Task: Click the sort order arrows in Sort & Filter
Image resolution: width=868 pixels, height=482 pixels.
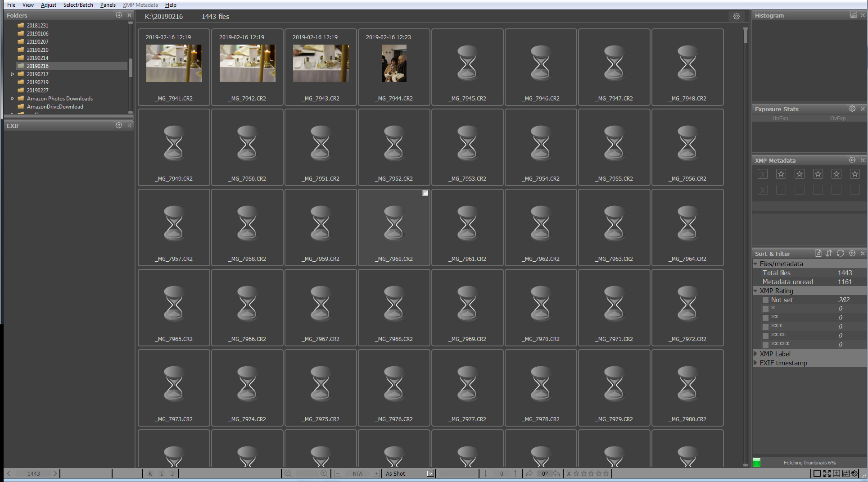Action: click(x=829, y=254)
